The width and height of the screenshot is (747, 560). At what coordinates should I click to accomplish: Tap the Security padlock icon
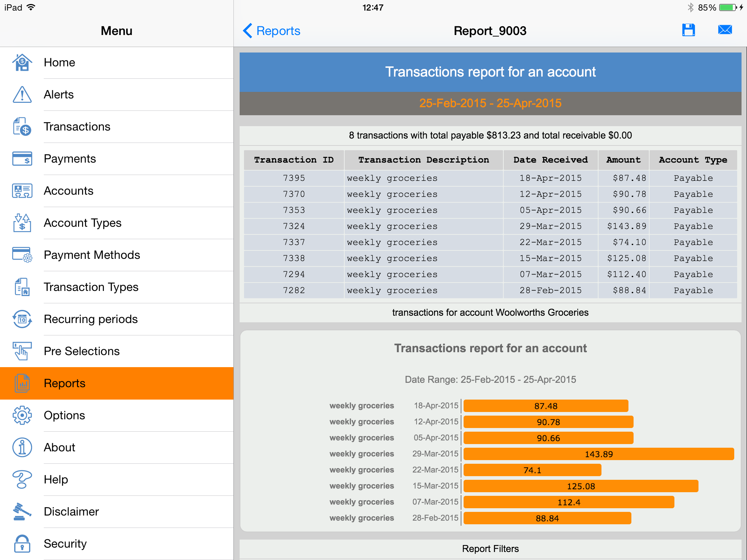click(22, 544)
